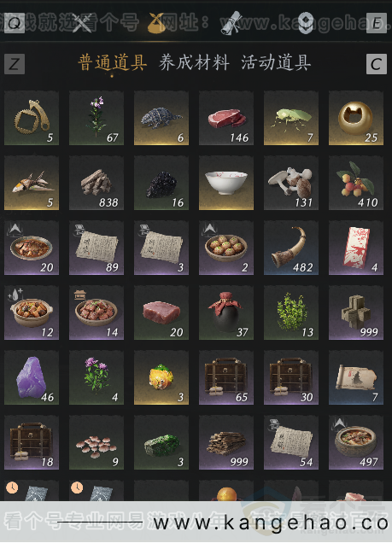Click the C next tab key
The height and width of the screenshot is (543, 392).
[x=377, y=64]
